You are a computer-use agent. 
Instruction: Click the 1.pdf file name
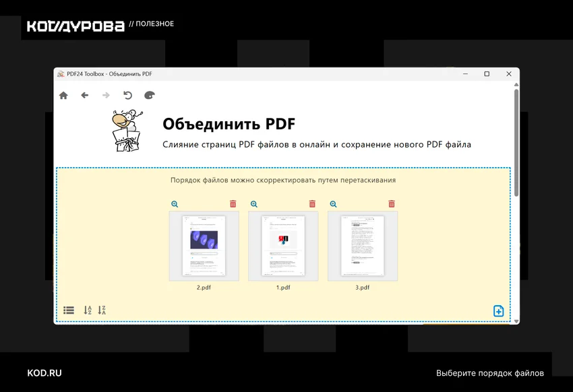283,287
